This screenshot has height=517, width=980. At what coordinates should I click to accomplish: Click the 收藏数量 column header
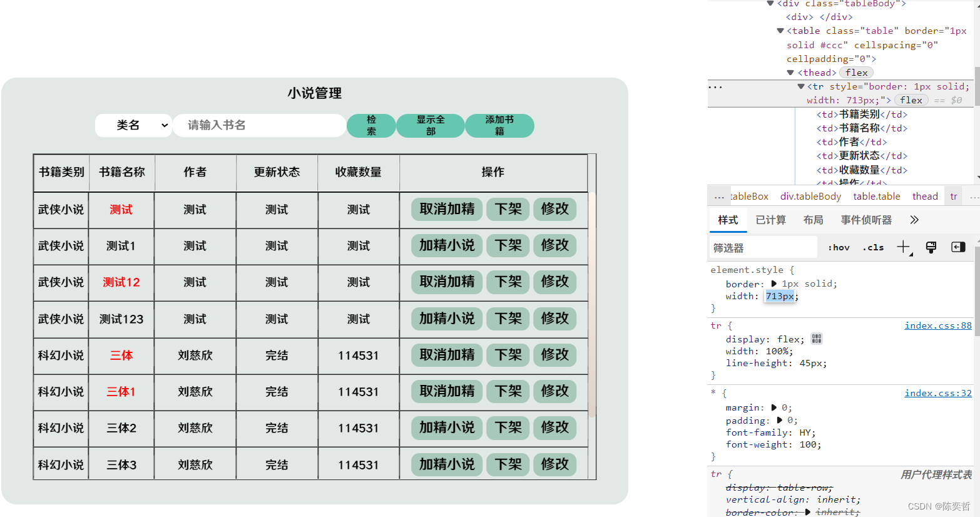coord(359,172)
